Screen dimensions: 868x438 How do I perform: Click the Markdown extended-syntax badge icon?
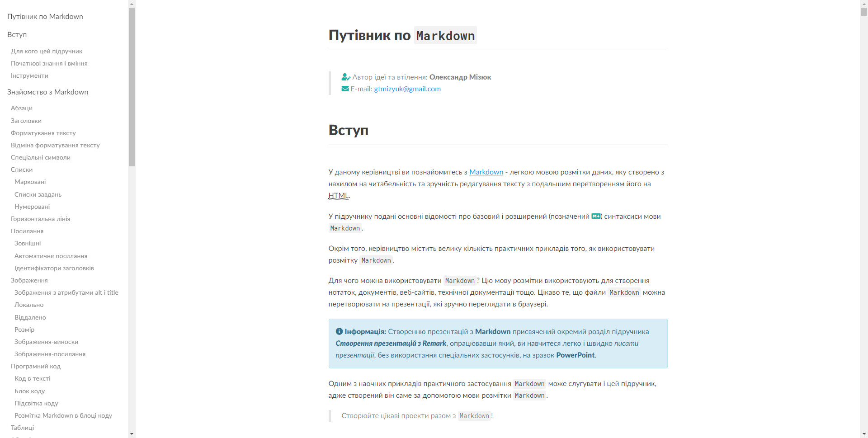point(596,216)
